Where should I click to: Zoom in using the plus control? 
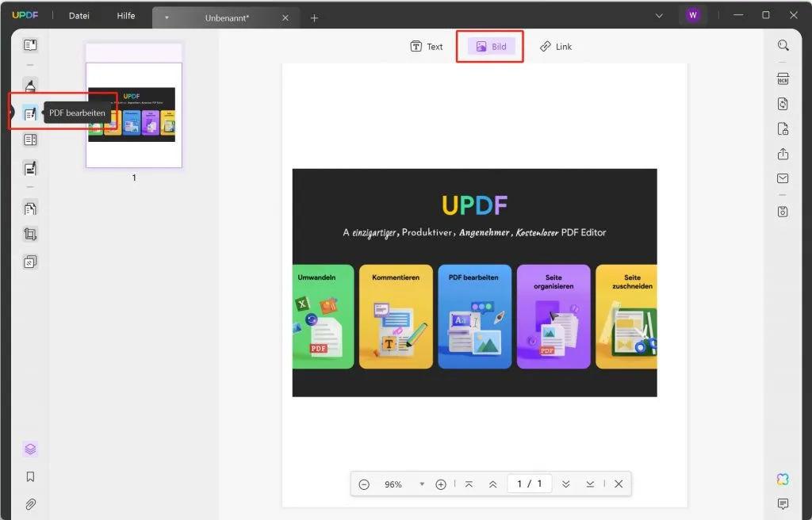441,484
